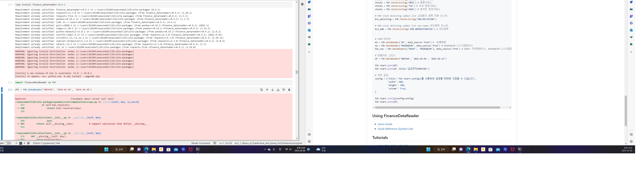Open the 검색 search box on left taskbar

click(x=119, y=149)
